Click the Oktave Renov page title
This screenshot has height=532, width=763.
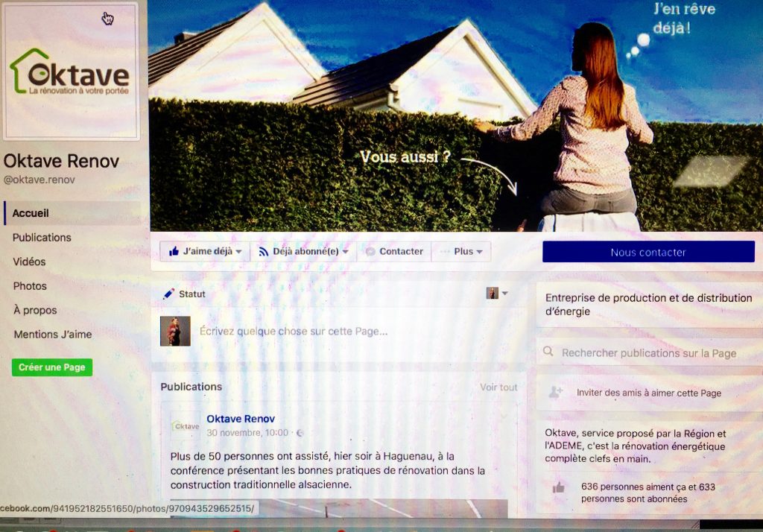(61, 161)
